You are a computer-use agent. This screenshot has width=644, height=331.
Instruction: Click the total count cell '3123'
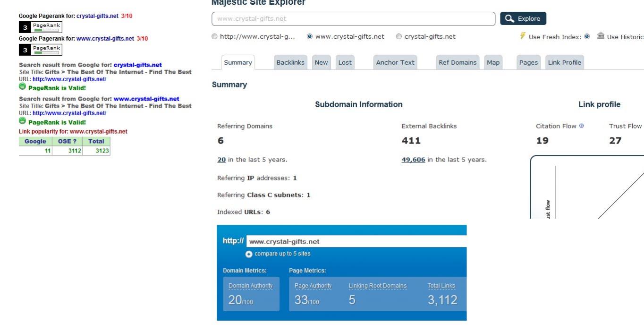click(x=96, y=151)
